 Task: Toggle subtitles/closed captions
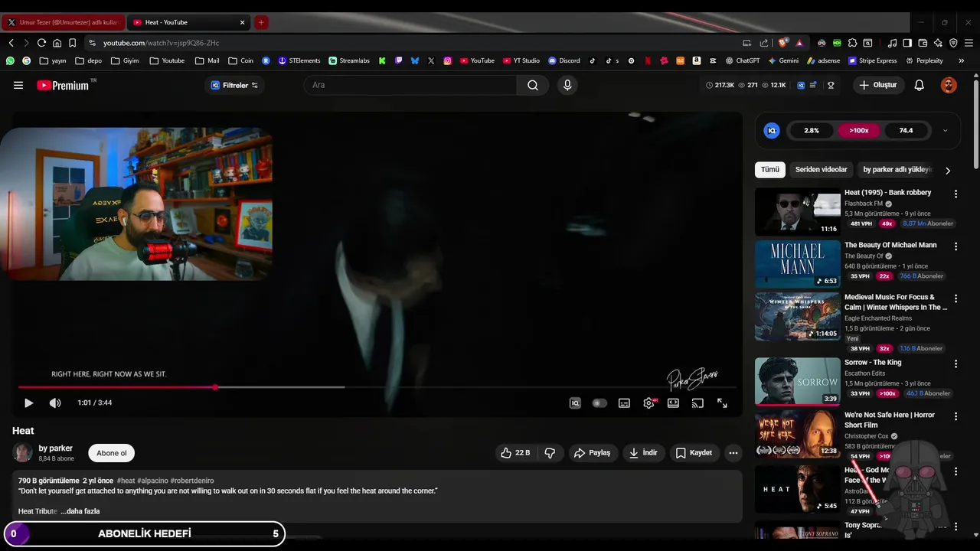coord(624,403)
